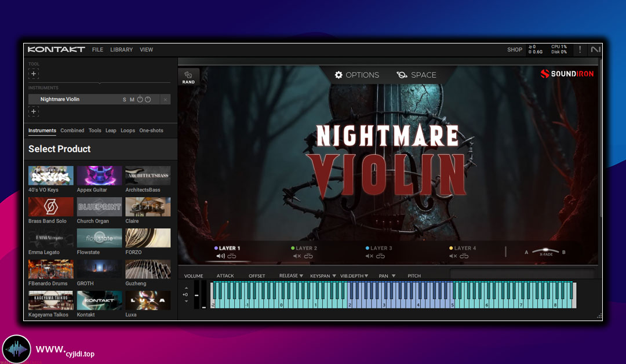Click the ATTACK parameter label
The image size is (626, 364).
(x=225, y=276)
